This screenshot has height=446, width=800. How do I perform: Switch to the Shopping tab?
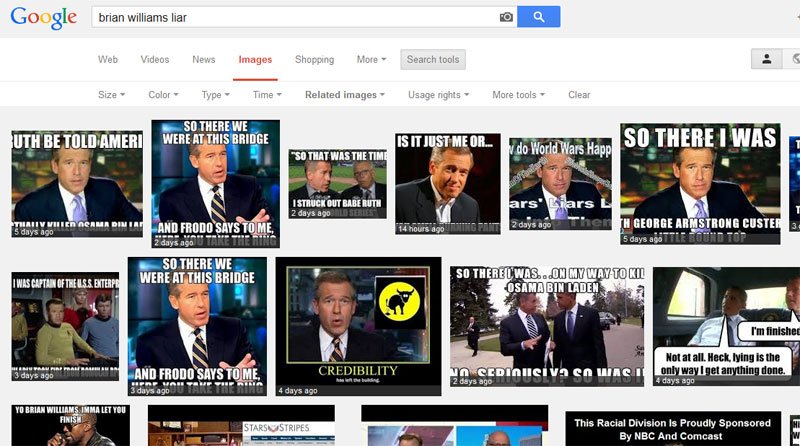click(314, 60)
